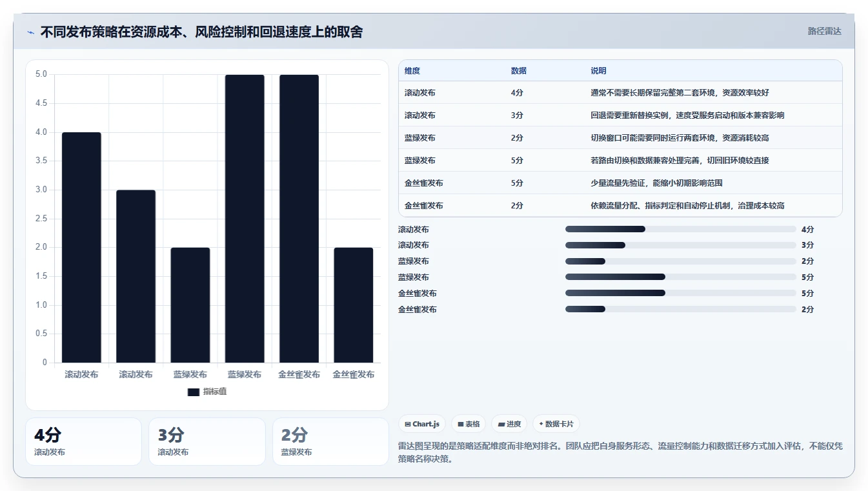Click the y-axis label 4.5
Screen dimensions: 868x491
tap(41, 103)
